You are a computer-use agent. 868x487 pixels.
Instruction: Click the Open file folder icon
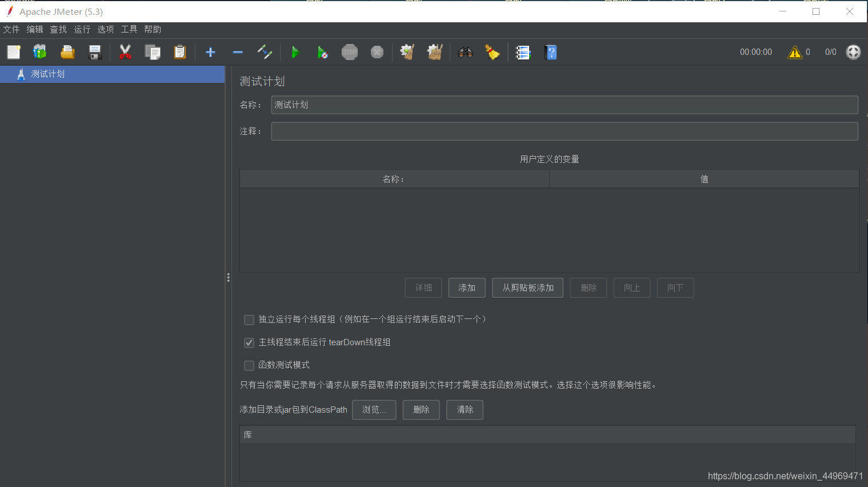pos(67,52)
